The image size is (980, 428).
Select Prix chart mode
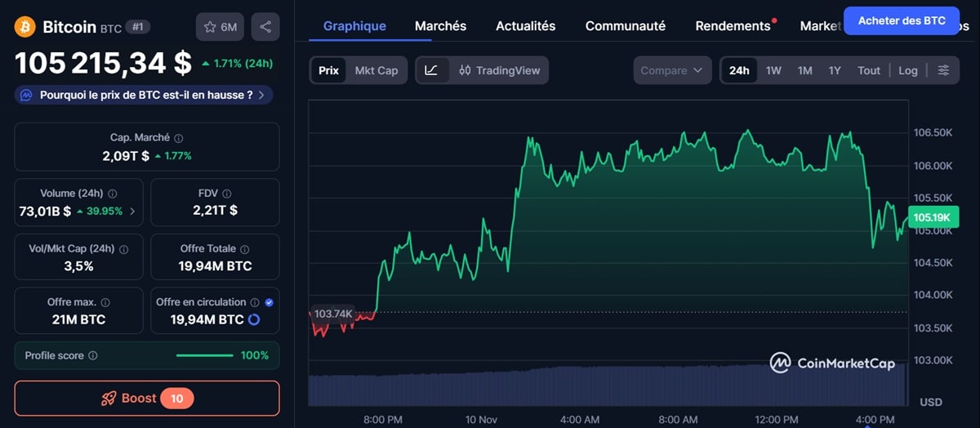[x=329, y=70]
